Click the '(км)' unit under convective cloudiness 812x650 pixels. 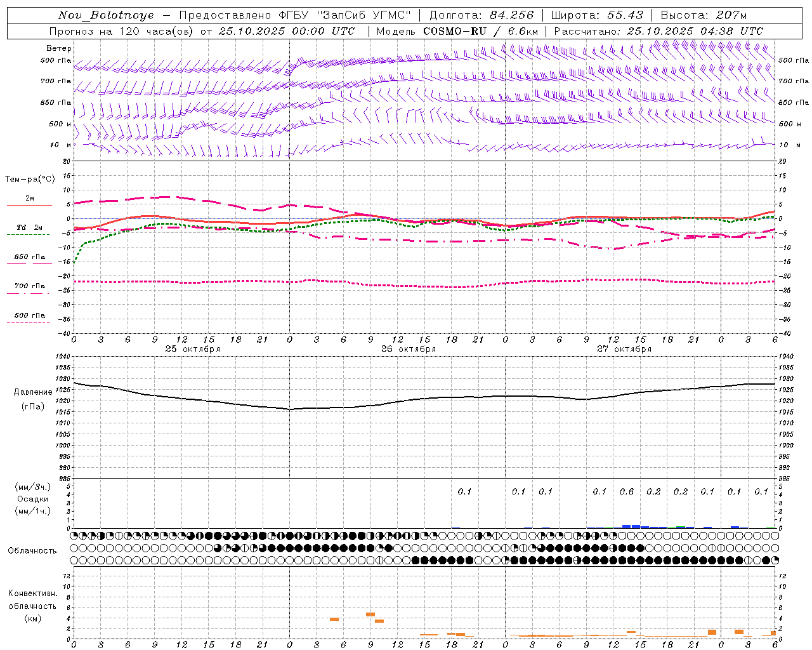click(x=33, y=618)
